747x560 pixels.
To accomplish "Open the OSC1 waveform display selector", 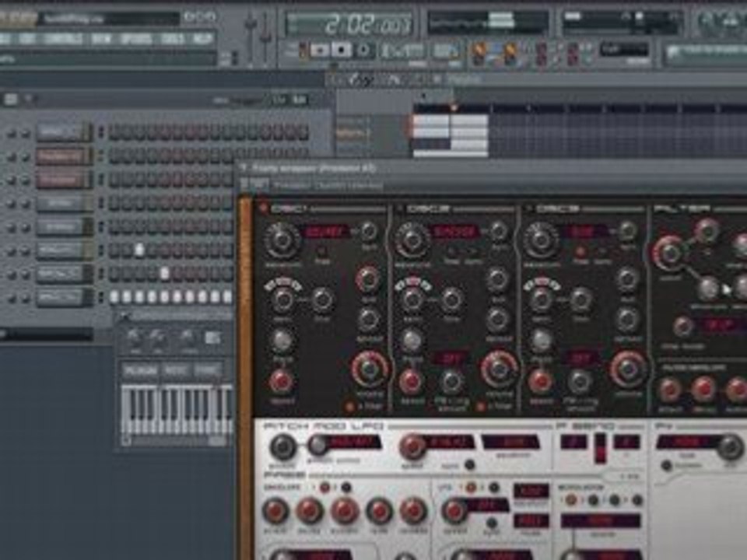I will point(326,233).
